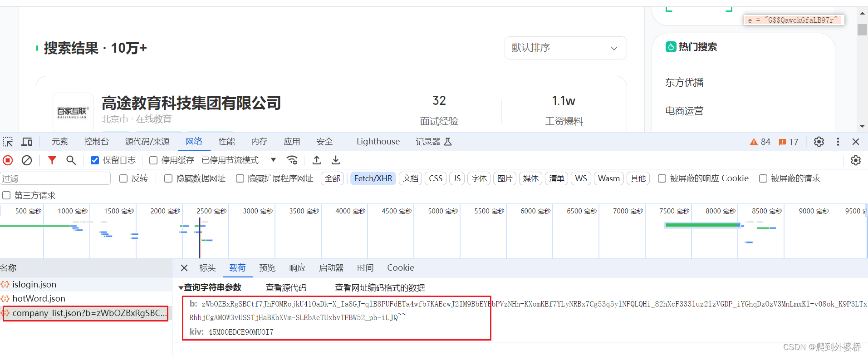The image size is (868, 356).
Task: Check third-party requests checkbox
Action: click(6, 195)
